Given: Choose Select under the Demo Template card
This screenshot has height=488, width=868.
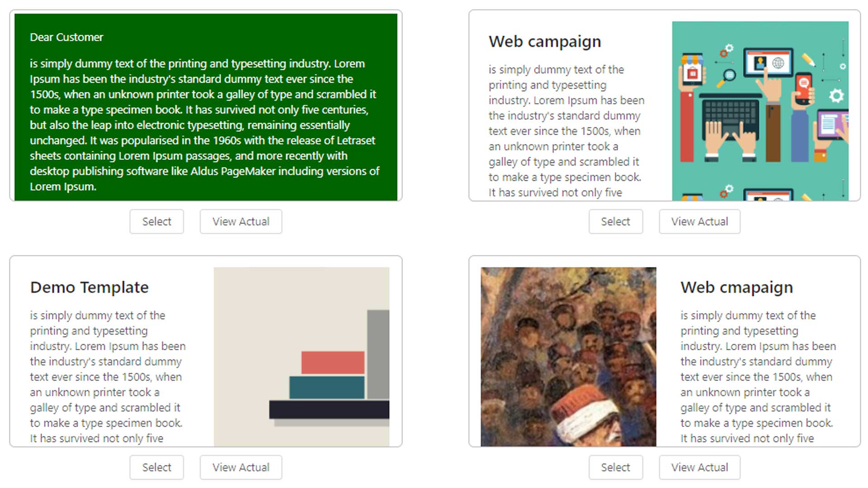Looking at the screenshot, I should point(156,467).
